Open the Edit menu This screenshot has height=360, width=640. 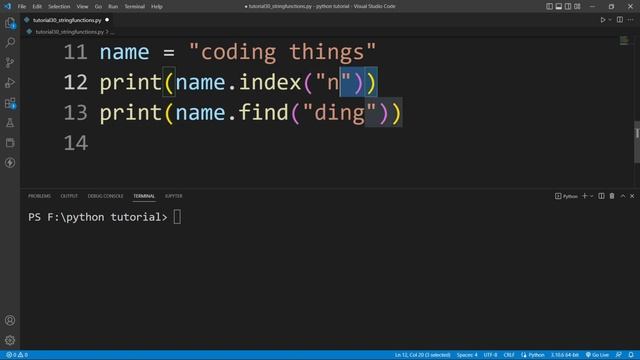coord(37,7)
